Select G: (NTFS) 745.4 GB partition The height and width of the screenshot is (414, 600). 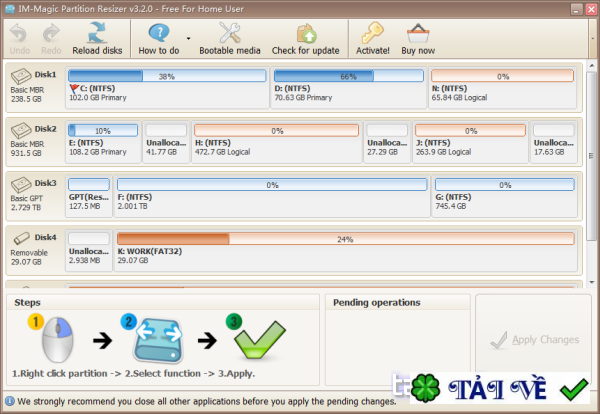504,196
